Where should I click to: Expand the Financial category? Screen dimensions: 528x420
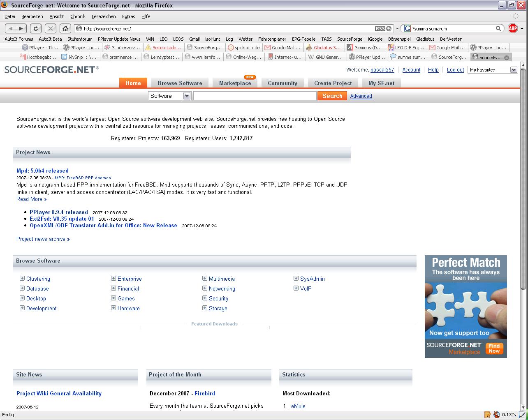point(113,288)
